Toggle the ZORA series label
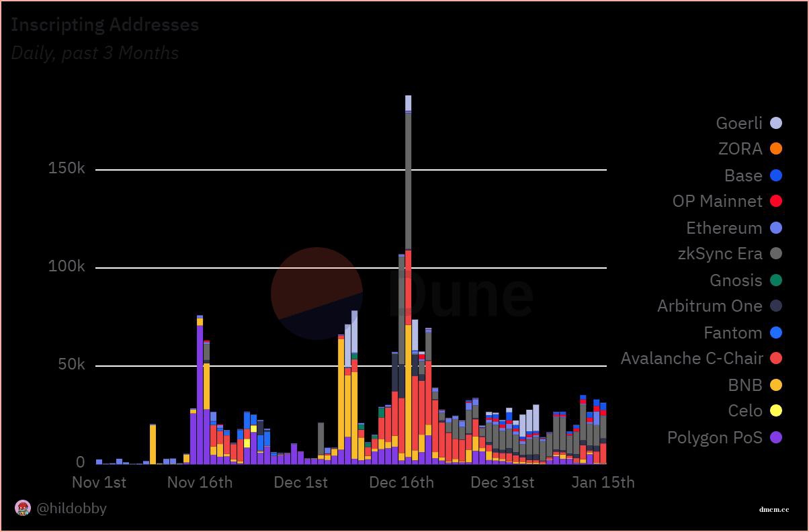Image resolution: width=809 pixels, height=532 pixels. coord(740,149)
